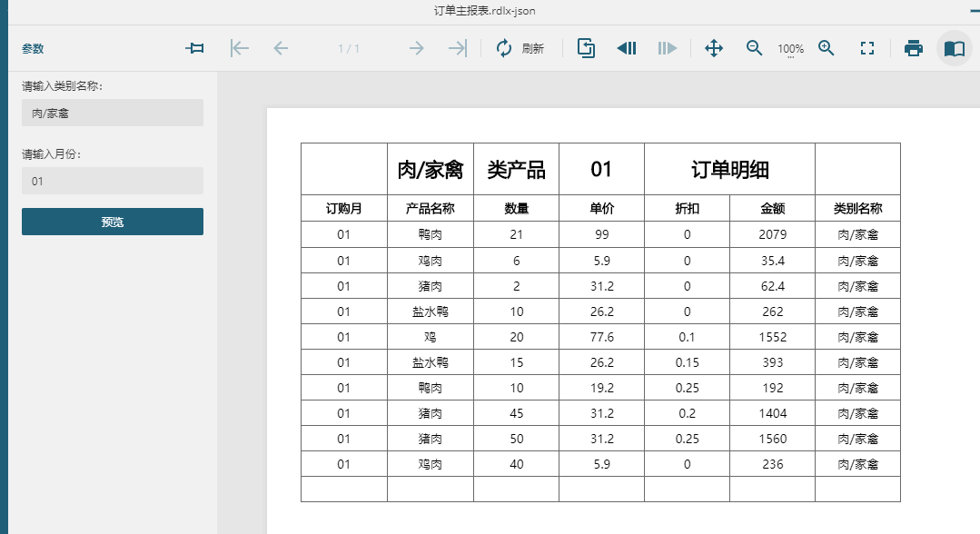Image resolution: width=980 pixels, height=534 pixels.
Task: Select amount cell 35.4
Action: tap(773, 260)
